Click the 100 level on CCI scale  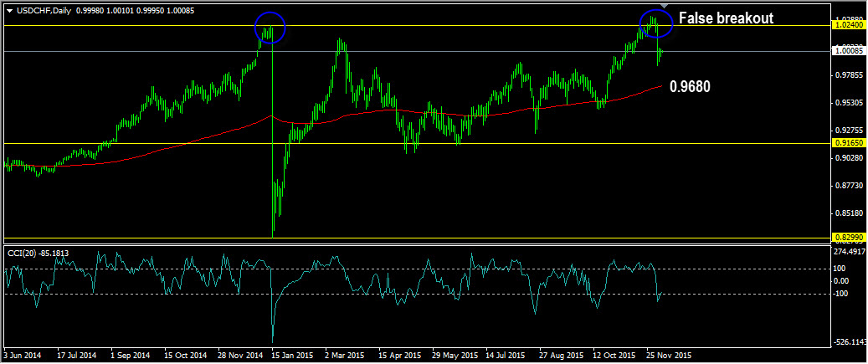point(840,269)
